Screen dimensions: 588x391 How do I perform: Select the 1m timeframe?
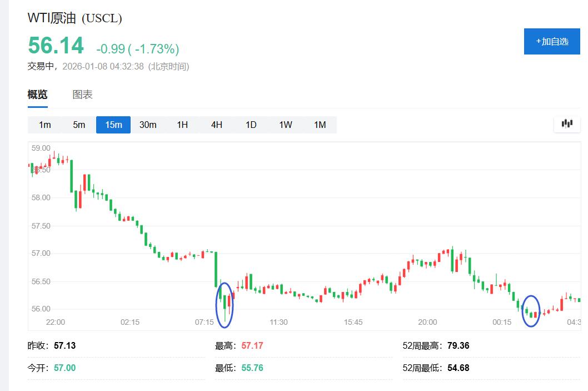(45, 125)
